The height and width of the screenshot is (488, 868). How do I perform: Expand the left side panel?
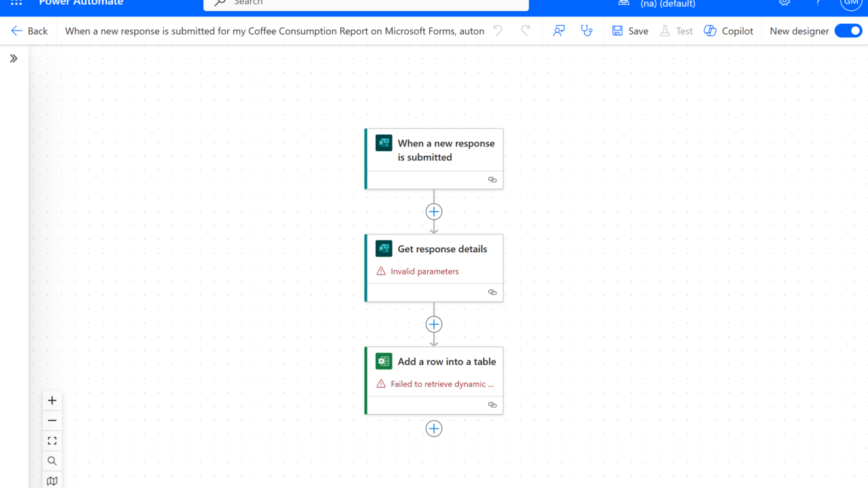[x=14, y=59]
